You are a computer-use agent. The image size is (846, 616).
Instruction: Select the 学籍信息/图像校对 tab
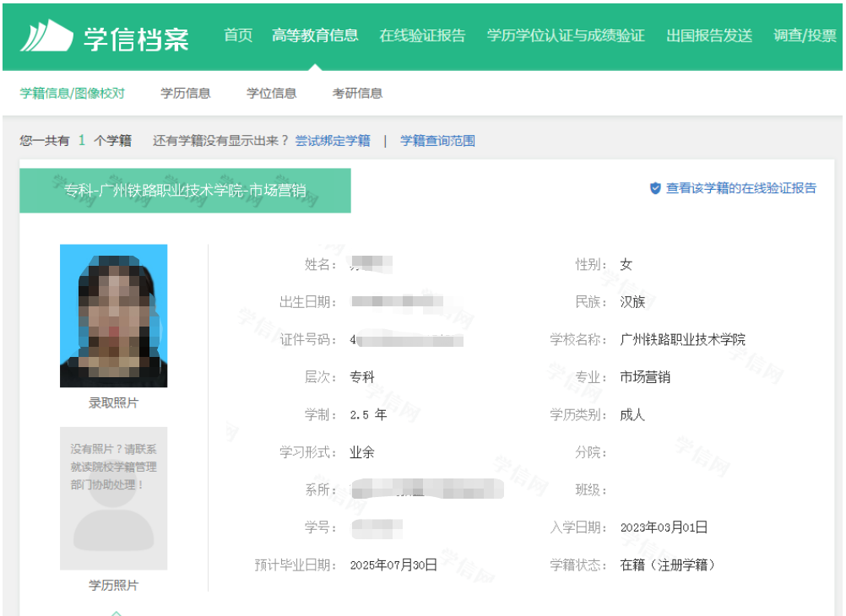(x=73, y=94)
